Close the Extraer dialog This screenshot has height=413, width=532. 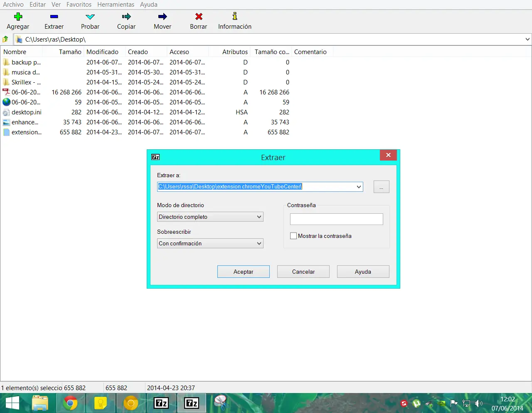pyautogui.click(x=388, y=155)
